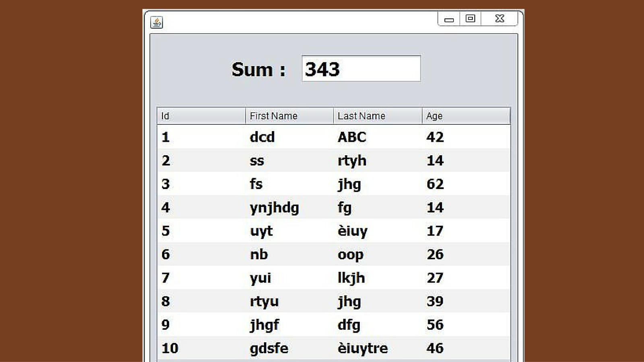Select first name cell 'fs'

coord(289,184)
